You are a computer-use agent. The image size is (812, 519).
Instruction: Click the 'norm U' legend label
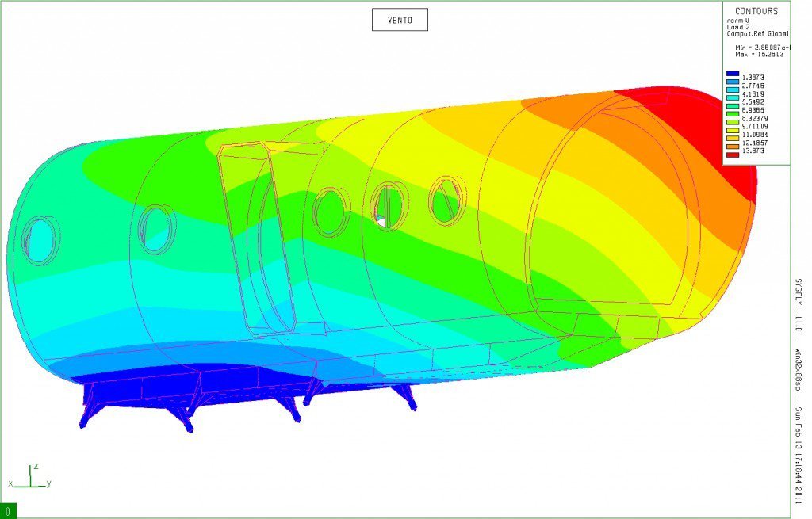pyautogui.click(x=740, y=21)
